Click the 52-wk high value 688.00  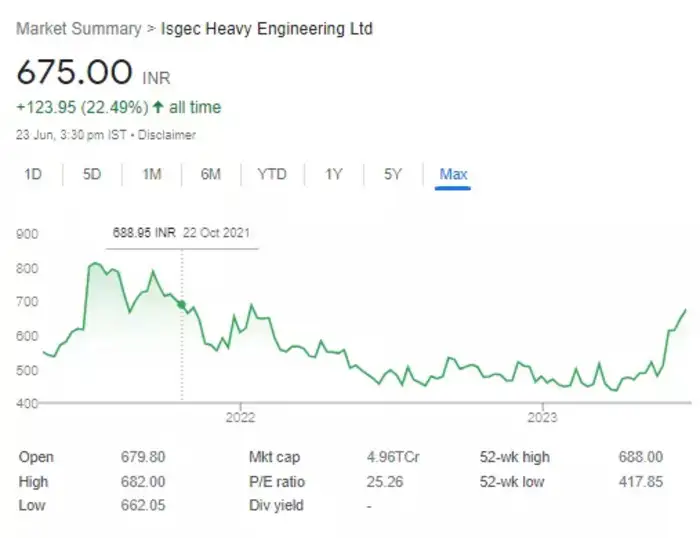(640, 457)
